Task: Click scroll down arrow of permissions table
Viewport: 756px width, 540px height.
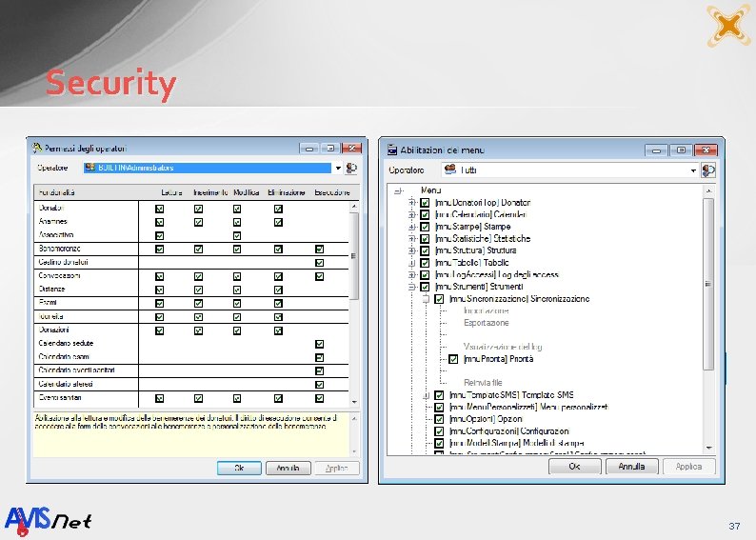Action: [x=354, y=402]
